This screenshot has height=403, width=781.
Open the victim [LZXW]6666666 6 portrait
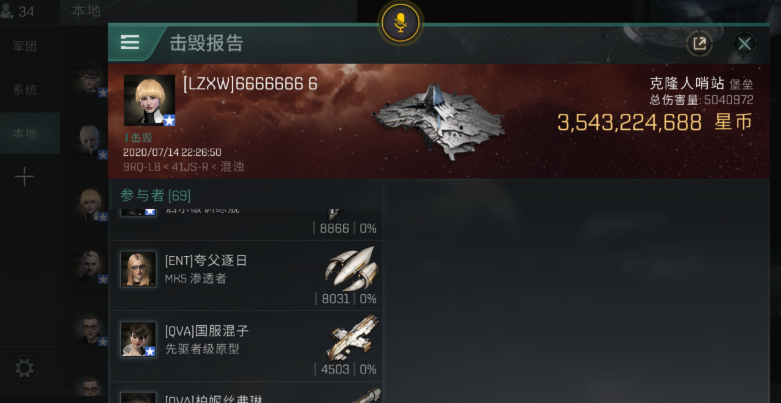pyautogui.click(x=149, y=100)
